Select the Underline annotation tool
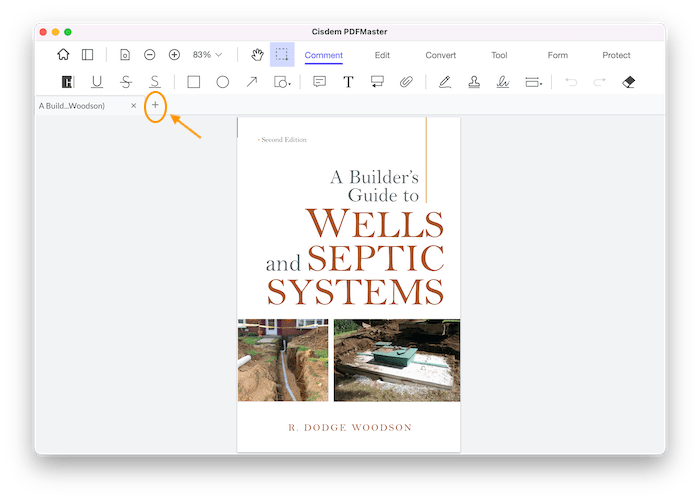Viewport: 700px width, 500px height. point(97,82)
